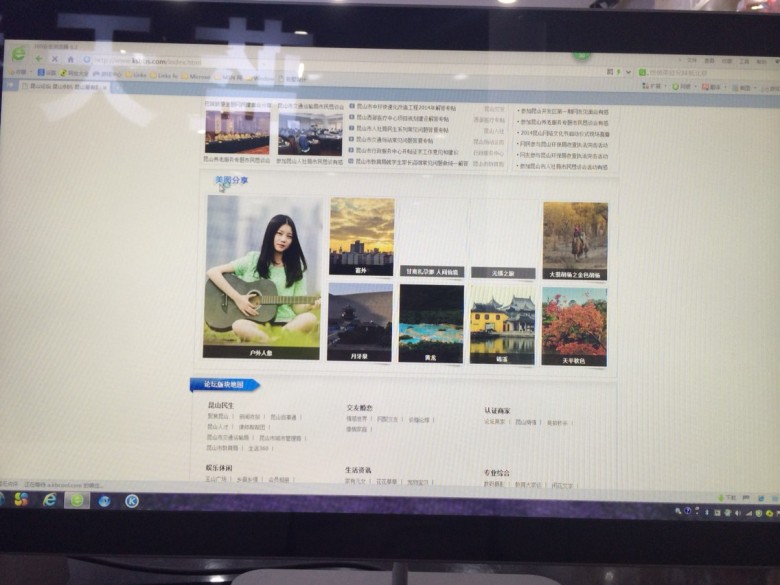Open the favorites star menu in bookmarks bar
Screen dimensions: 780x585
click(19, 72)
